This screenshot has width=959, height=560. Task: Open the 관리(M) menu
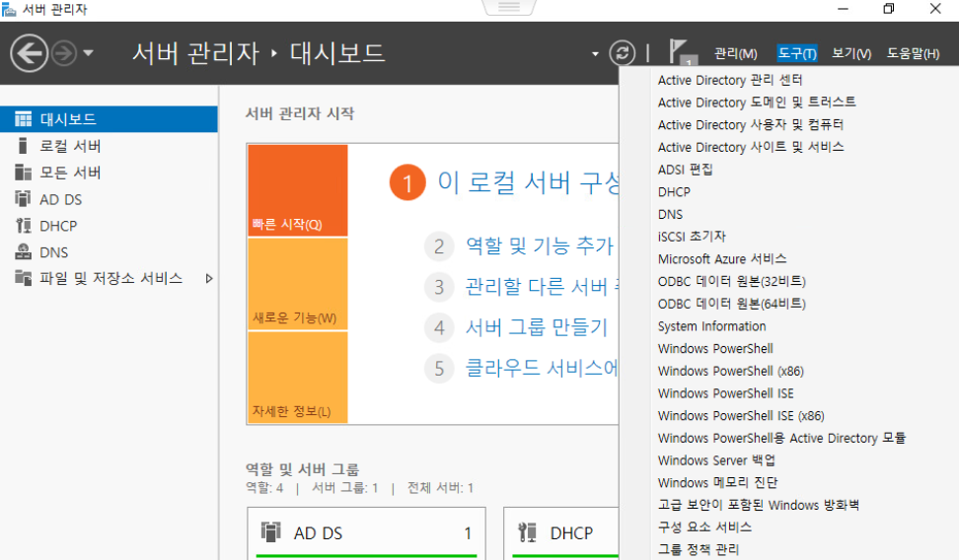pos(736,54)
